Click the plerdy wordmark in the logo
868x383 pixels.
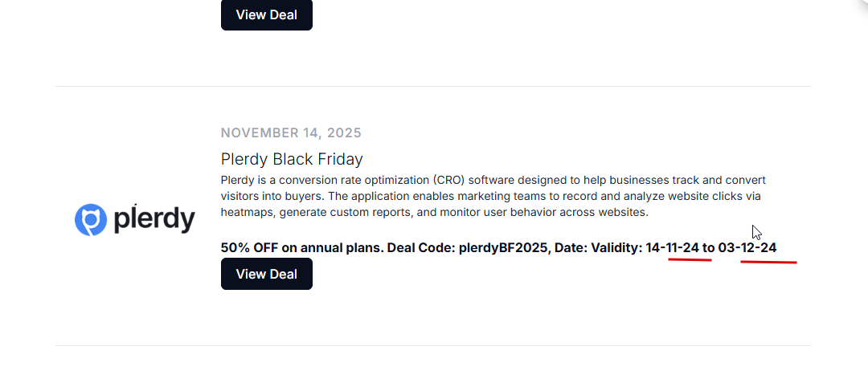click(154, 219)
